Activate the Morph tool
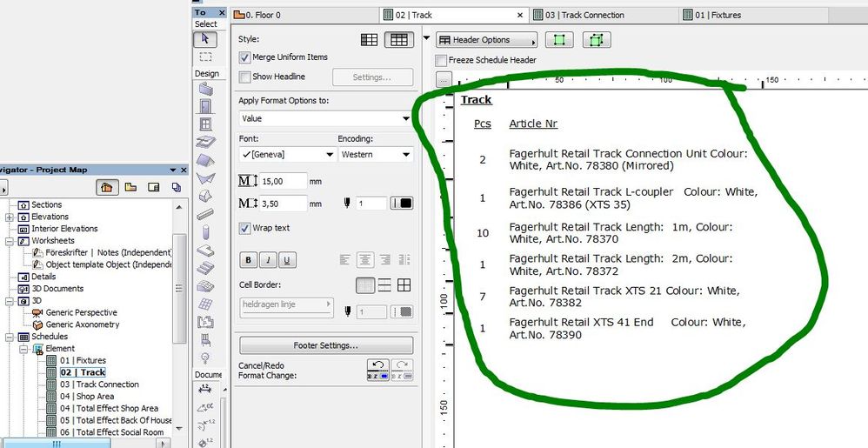The image size is (868, 448). click(x=205, y=196)
